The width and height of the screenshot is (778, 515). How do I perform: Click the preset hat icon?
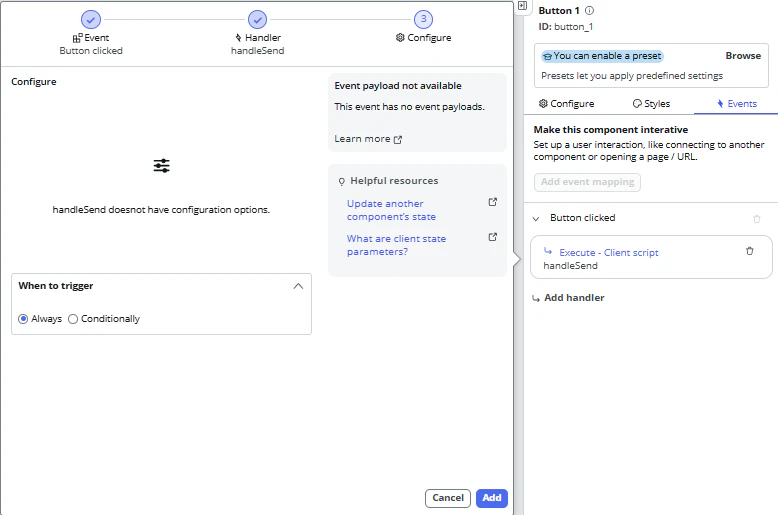click(547, 57)
